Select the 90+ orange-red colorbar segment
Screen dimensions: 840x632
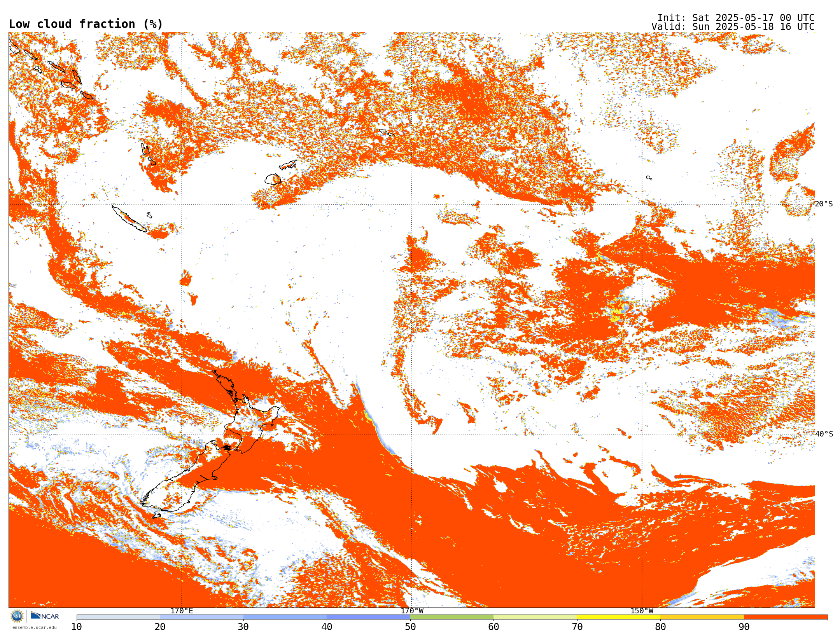pos(786,617)
